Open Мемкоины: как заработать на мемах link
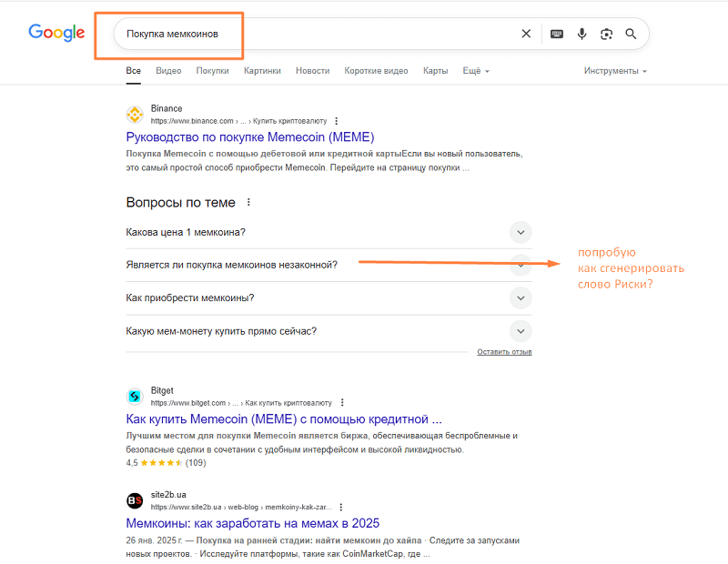This screenshot has height=564, width=728. (253, 523)
